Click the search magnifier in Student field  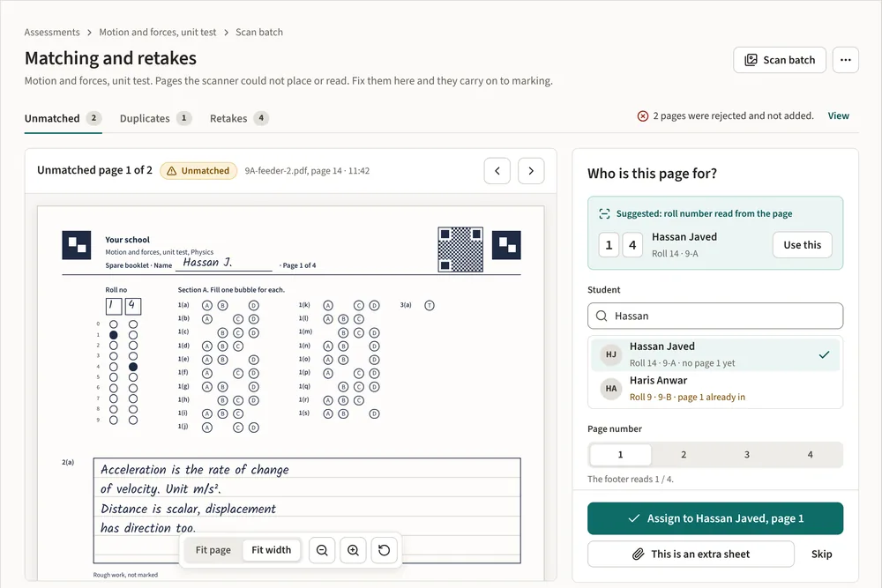click(602, 316)
